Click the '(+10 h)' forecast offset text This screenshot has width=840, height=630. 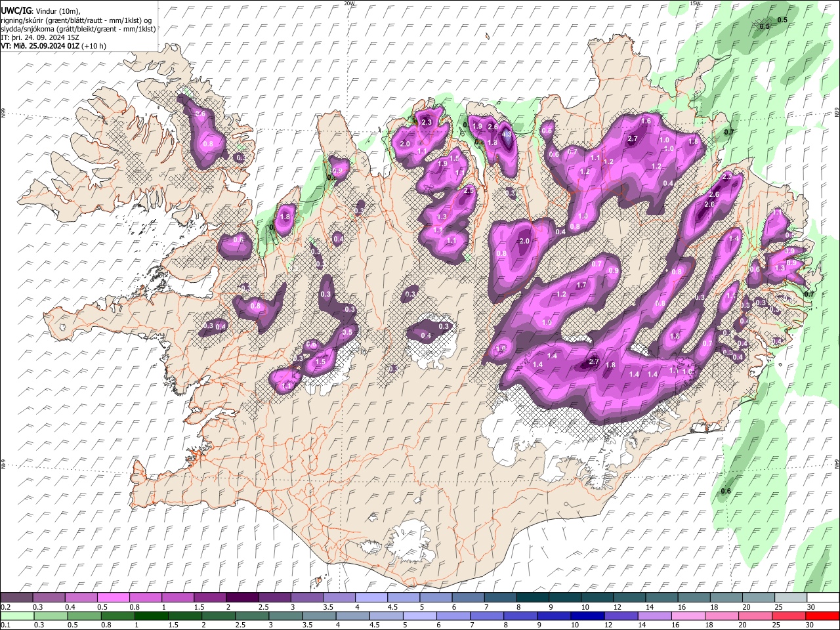[x=94, y=46]
